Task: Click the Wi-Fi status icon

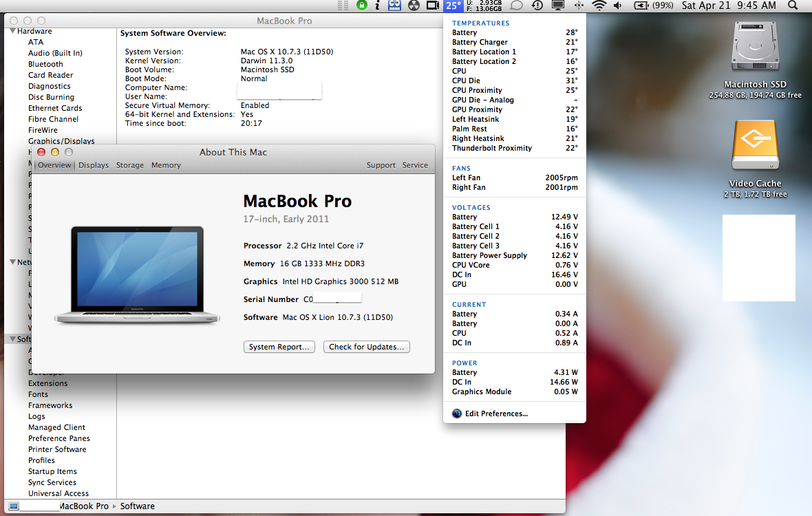Action: coord(599,6)
